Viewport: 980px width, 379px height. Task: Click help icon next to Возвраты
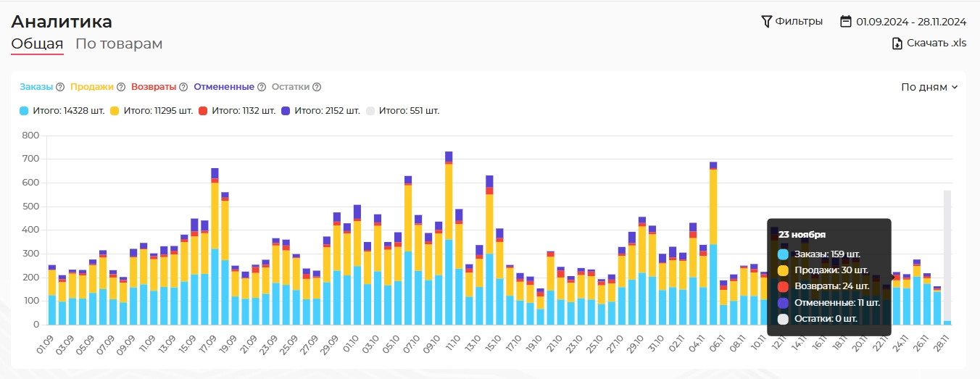point(183,87)
